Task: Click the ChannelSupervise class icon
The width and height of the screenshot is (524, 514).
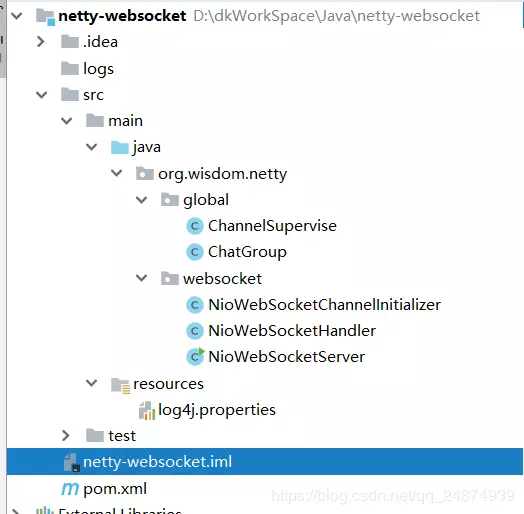Action: click(x=195, y=226)
